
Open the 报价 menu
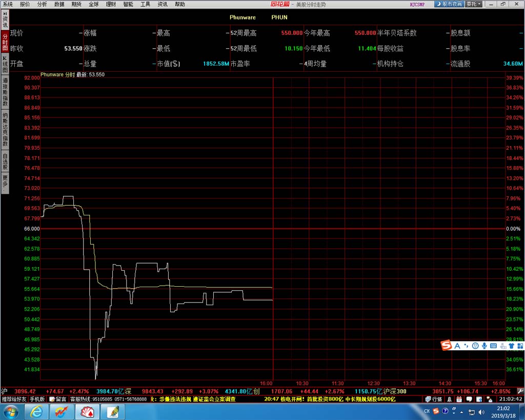(x=25, y=4)
